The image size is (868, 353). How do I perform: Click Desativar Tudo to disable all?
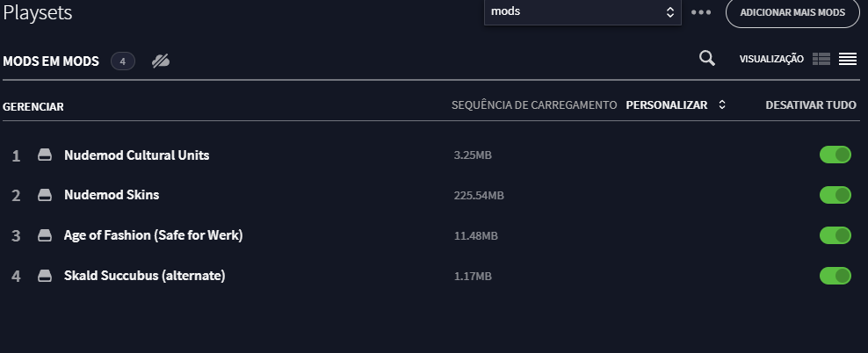point(811,104)
